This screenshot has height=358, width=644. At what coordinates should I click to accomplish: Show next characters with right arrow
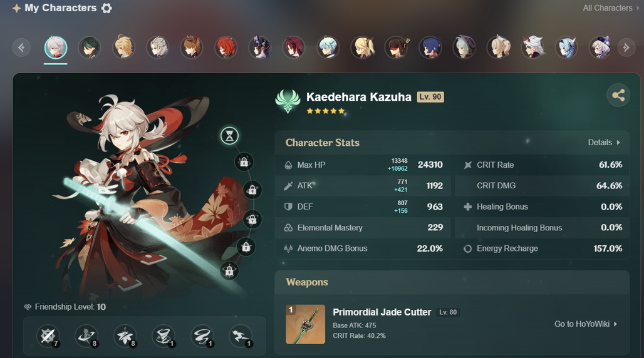(626, 48)
